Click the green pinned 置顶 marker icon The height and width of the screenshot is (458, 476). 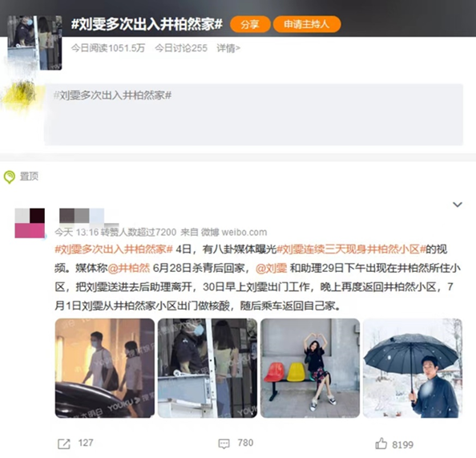tap(10, 176)
